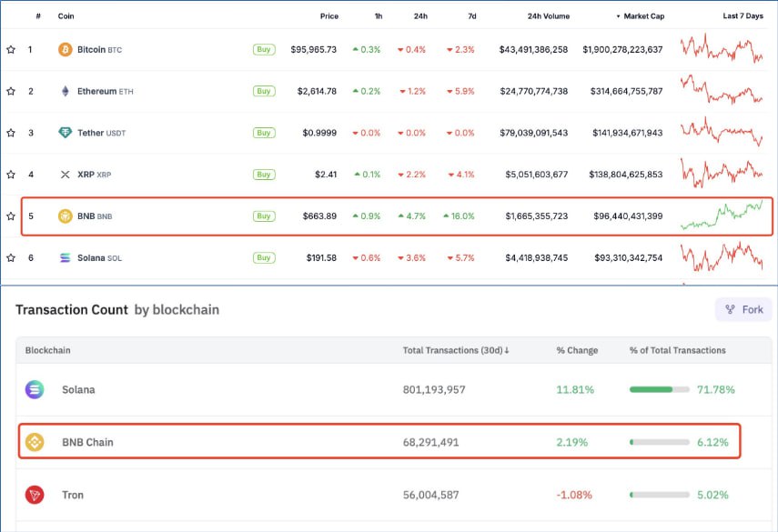Open the Tether USDT coin link

101,133
